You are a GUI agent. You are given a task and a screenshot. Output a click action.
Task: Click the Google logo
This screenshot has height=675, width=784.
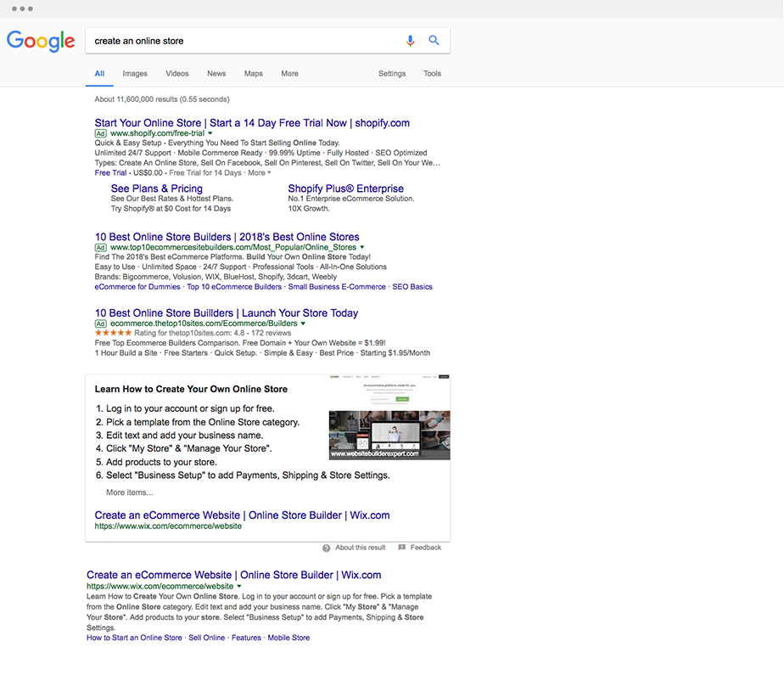[41, 41]
